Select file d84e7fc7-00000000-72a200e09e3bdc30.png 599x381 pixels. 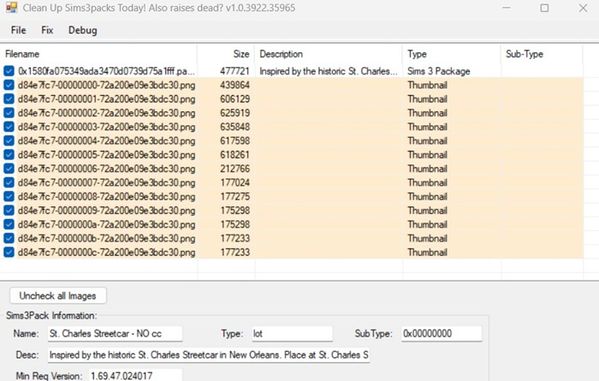(107, 85)
